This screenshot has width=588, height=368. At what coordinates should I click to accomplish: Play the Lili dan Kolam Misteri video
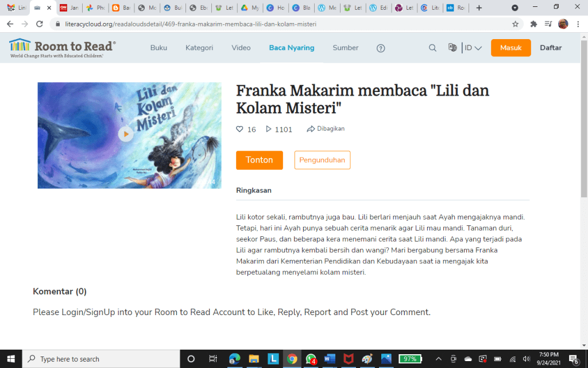(126, 134)
